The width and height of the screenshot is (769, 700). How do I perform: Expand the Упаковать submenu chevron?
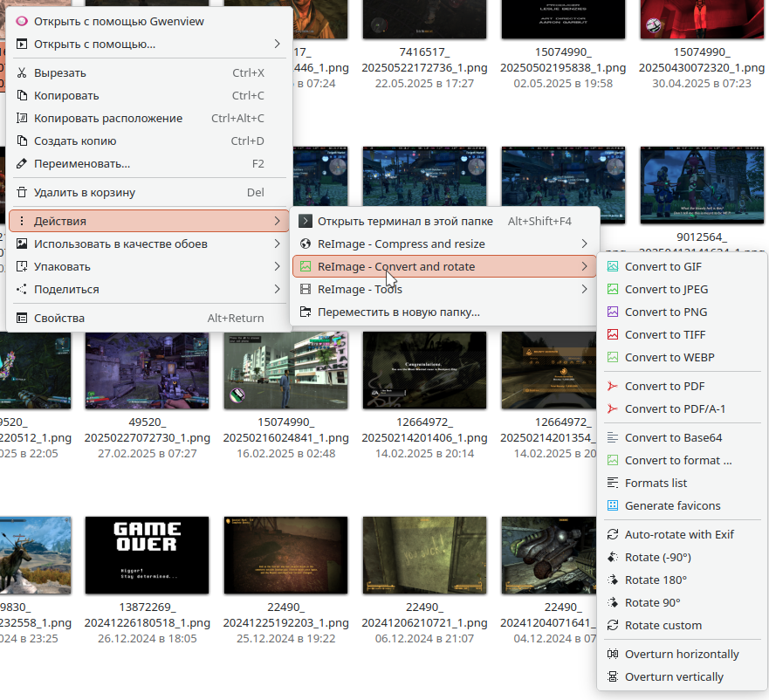coord(277,266)
